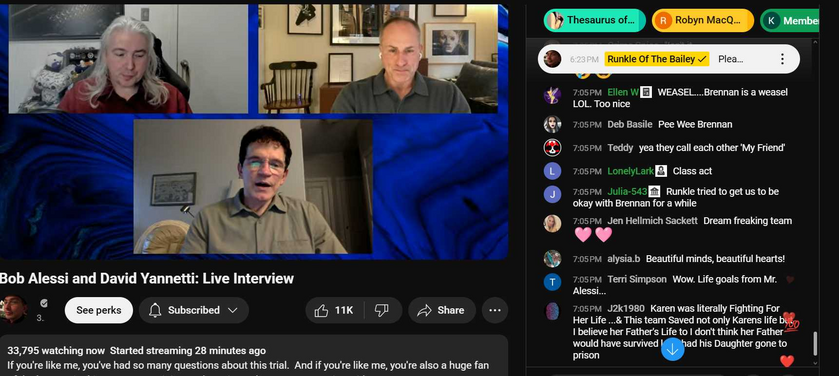Expand the video description box
This screenshot has height=376, width=839.
point(254,356)
